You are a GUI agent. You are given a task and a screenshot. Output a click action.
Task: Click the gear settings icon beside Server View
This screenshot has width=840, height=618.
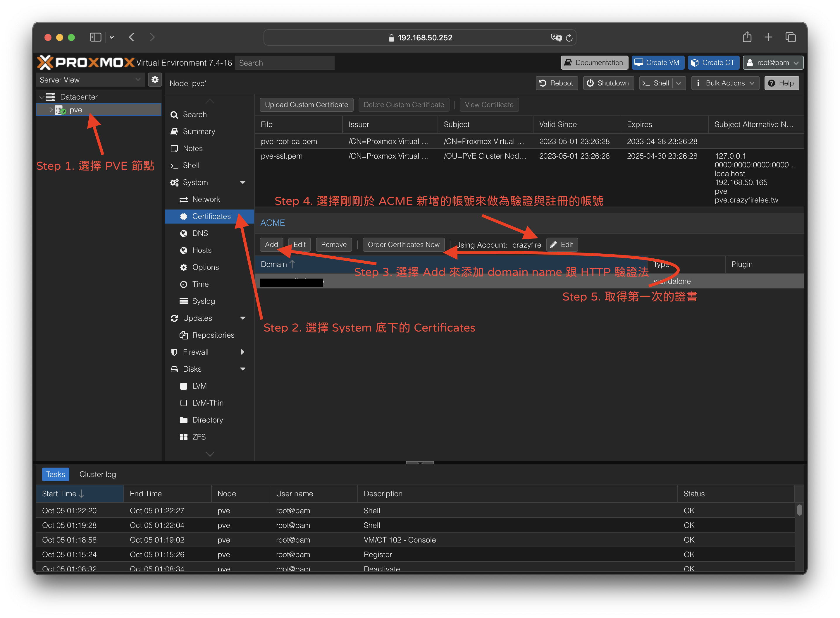point(155,80)
